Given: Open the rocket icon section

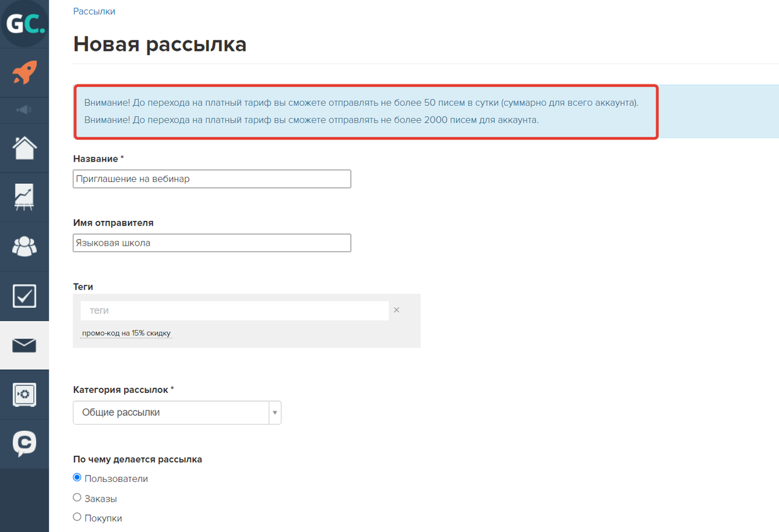Looking at the screenshot, I should 25,73.
